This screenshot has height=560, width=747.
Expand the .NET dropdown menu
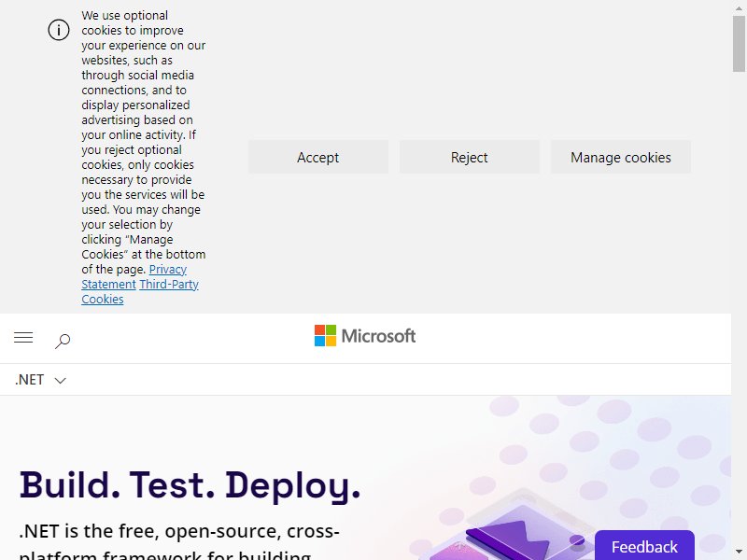[40, 380]
